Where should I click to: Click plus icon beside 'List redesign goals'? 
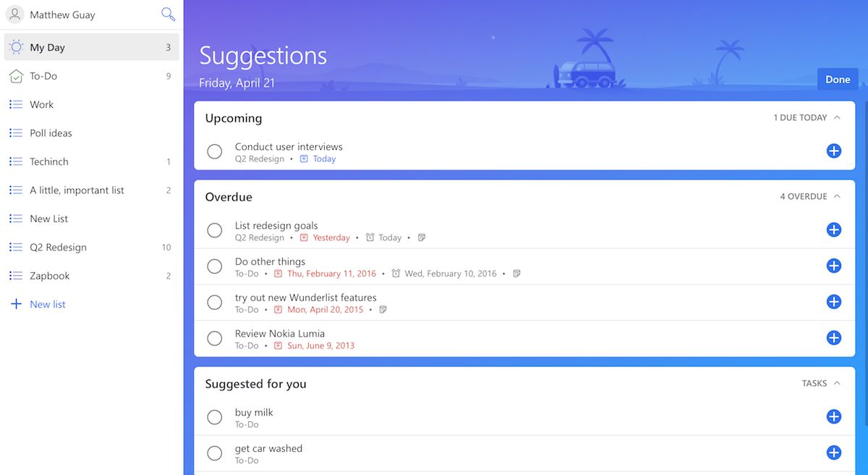pos(833,230)
